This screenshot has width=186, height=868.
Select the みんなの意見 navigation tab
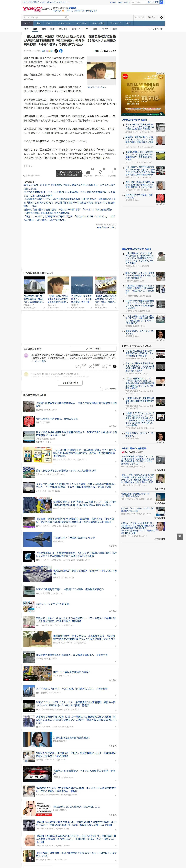coord(99,24)
